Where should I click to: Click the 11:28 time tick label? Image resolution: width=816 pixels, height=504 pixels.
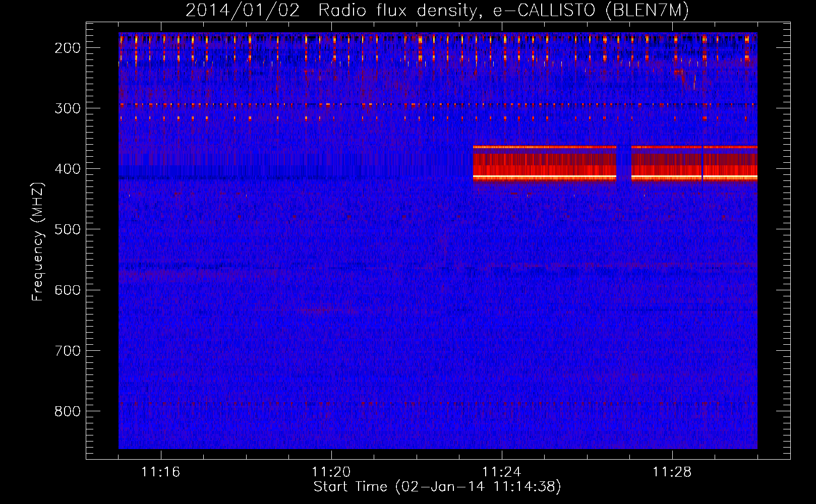click(672, 472)
